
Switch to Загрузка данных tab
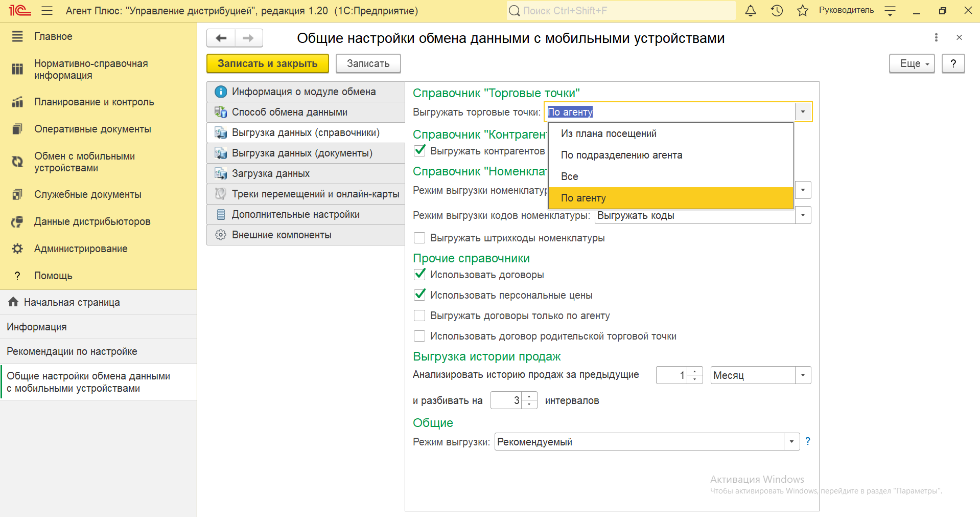click(306, 173)
